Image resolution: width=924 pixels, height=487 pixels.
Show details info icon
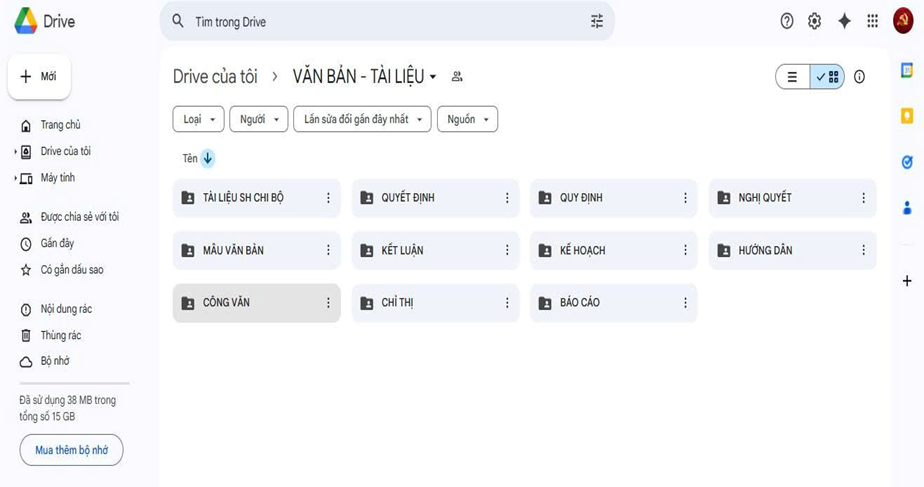point(859,77)
